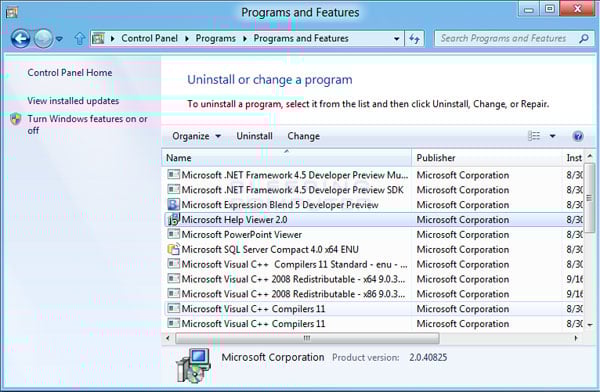Go back with the Back arrow button
The height and width of the screenshot is (392, 600).
click(20, 39)
